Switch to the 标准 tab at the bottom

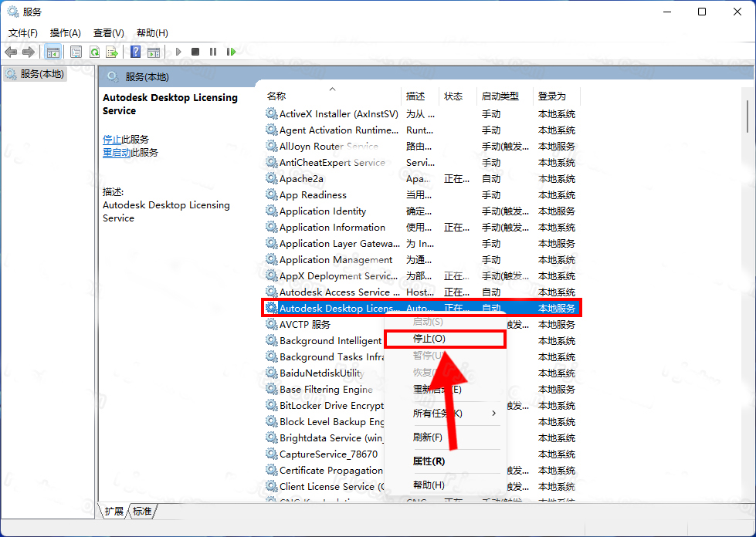pyautogui.click(x=142, y=512)
